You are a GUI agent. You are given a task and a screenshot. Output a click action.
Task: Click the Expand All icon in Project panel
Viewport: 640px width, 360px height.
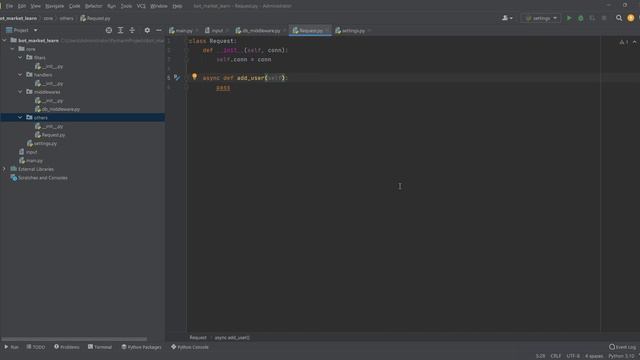120,30
